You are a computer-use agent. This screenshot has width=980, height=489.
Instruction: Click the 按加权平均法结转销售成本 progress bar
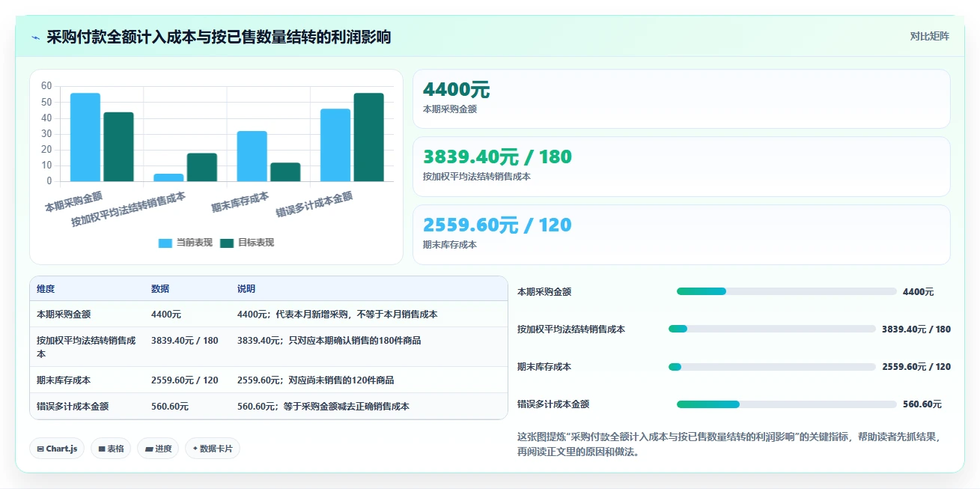(772, 329)
